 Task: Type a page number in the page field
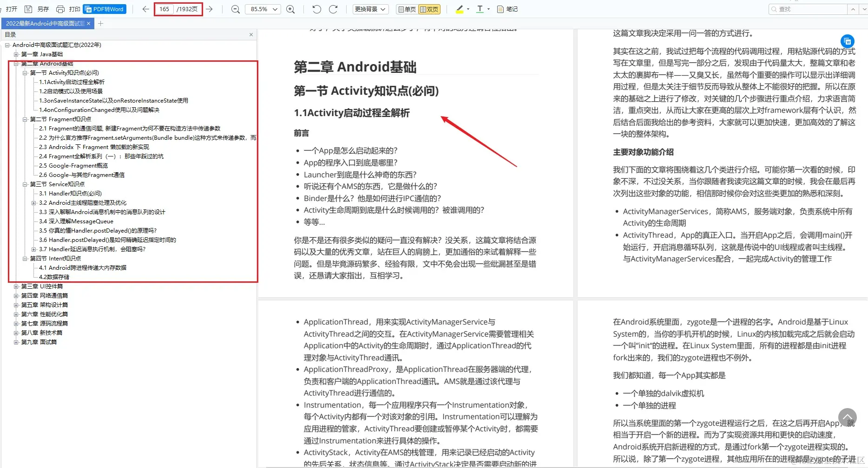pyautogui.click(x=164, y=9)
